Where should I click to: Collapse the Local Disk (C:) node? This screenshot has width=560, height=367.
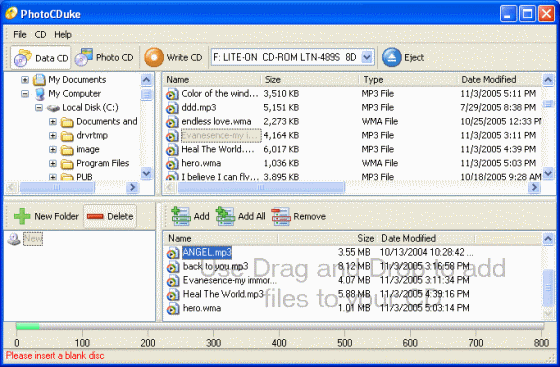pos(39,107)
